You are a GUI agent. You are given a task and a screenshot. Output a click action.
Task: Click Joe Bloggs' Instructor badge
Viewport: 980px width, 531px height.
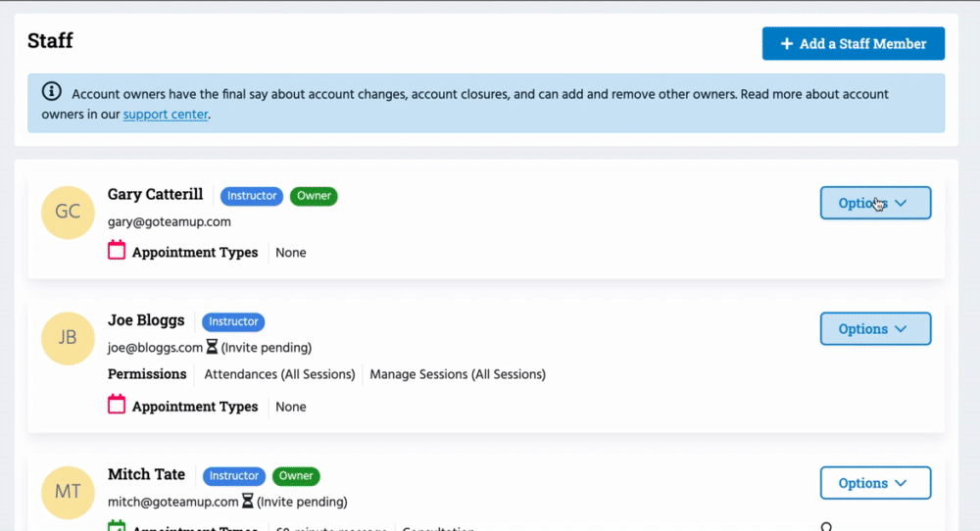(x=233, y=321)
